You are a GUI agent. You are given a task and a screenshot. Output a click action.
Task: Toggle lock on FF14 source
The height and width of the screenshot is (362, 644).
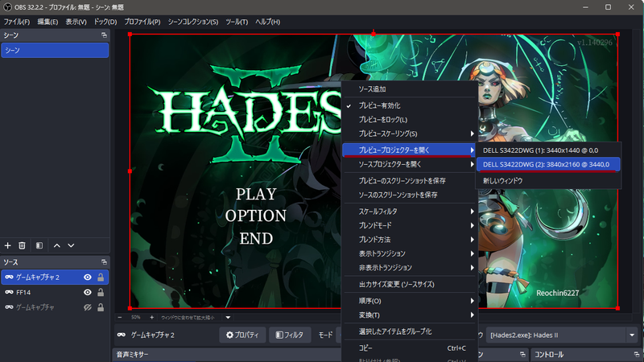[x=101, y=292]
